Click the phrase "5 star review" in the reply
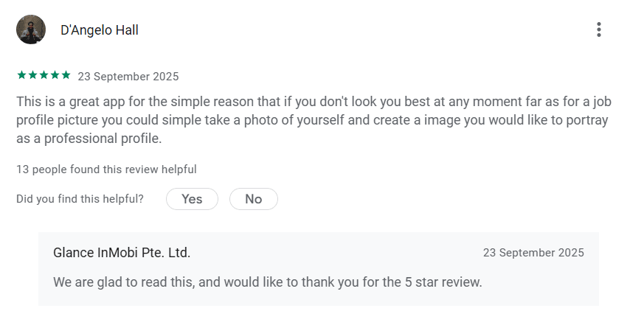Image resolution: width=644 pixels, height=311 pixels. coord(443,282)
